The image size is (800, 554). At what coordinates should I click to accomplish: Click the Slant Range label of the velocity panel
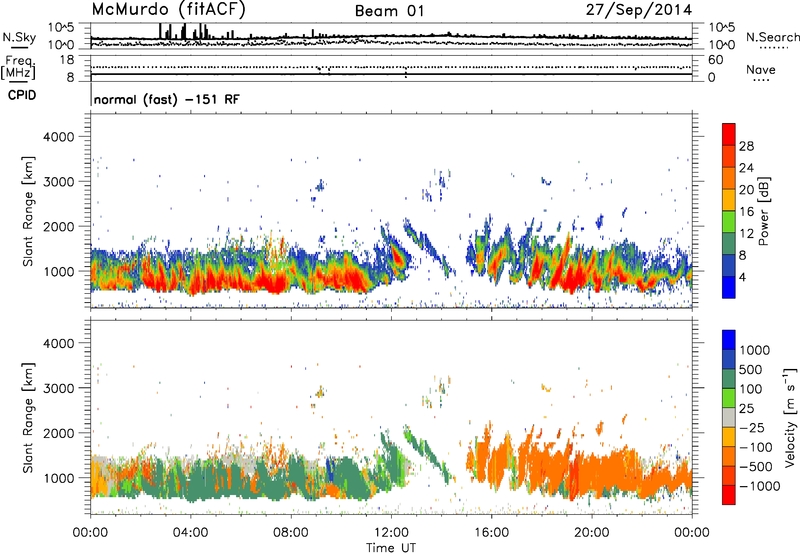(28, 417)
